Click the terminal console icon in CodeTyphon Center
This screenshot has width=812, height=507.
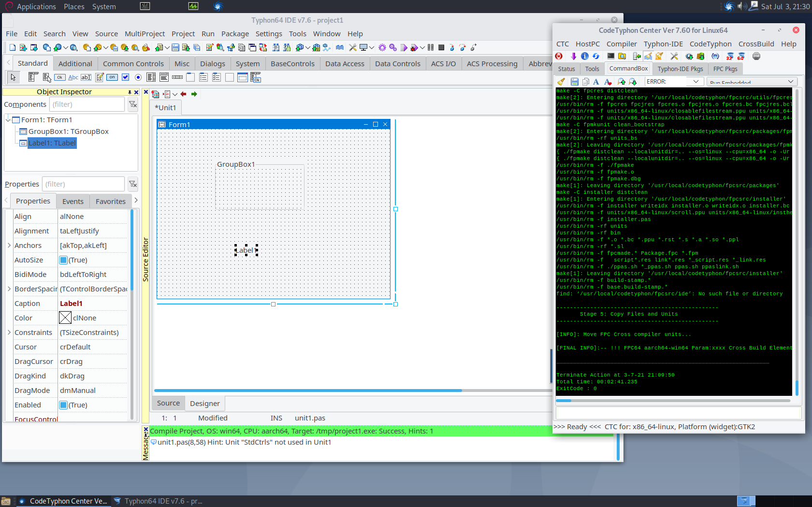click(611, 56)
